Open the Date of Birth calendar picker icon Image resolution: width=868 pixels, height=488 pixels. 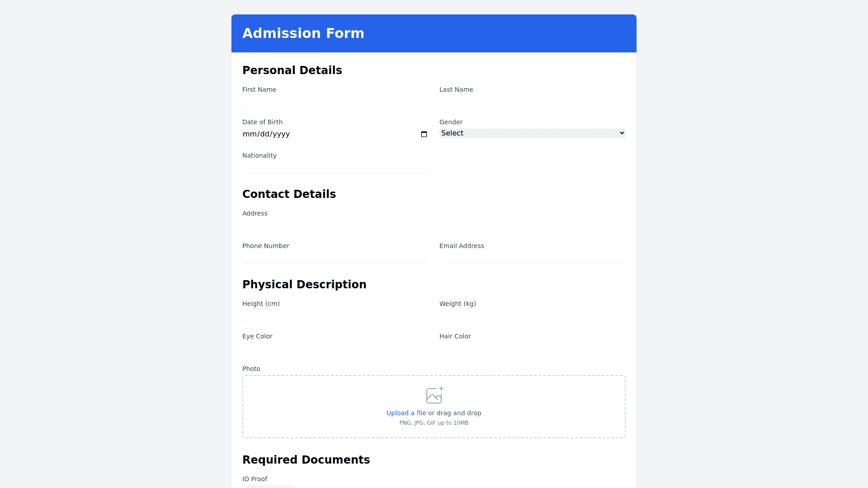coord(424,134)
